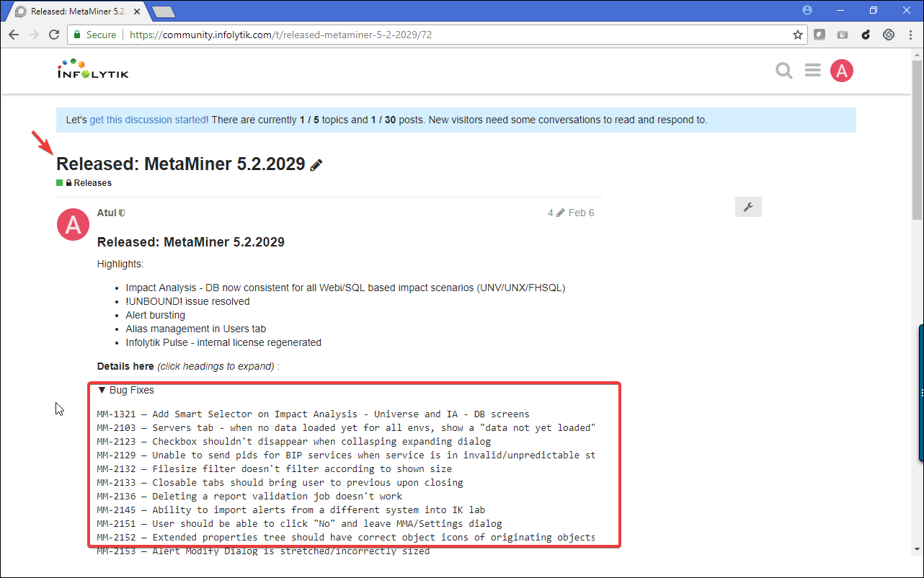Click the MM-1321 Smart Selector line
Viewport: 924px width, 578px height.
point(314,414)
